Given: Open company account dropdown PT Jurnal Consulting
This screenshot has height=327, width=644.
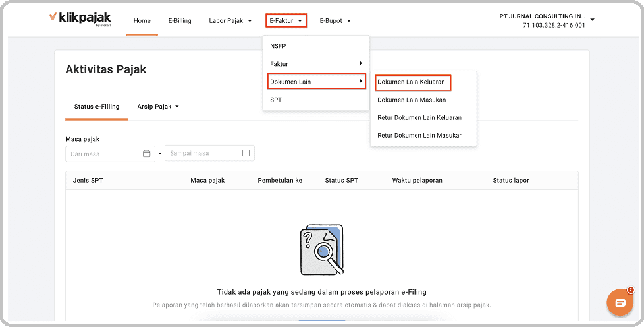Looking at the screenshot, I should (547, 20).
